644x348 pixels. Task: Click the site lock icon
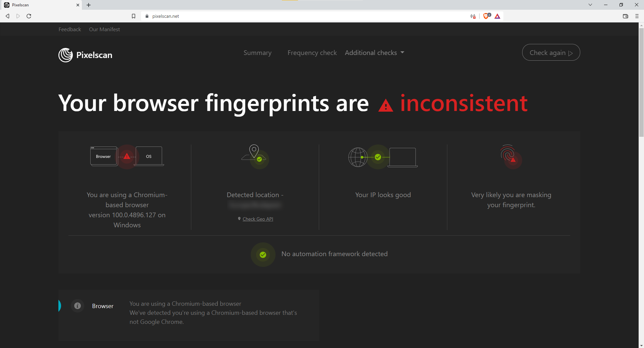pyautogui.click(x=147, y=16)
